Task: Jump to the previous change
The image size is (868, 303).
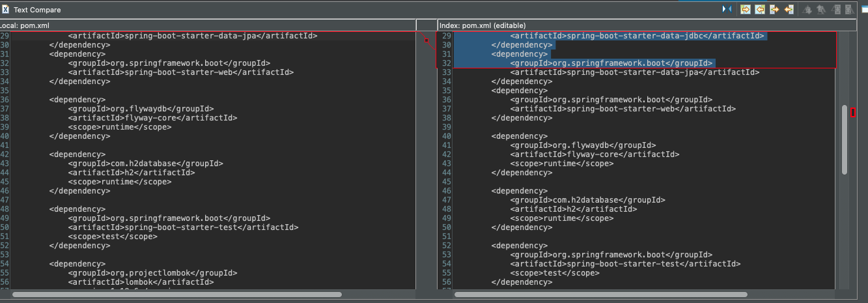Action: (850, 9)
